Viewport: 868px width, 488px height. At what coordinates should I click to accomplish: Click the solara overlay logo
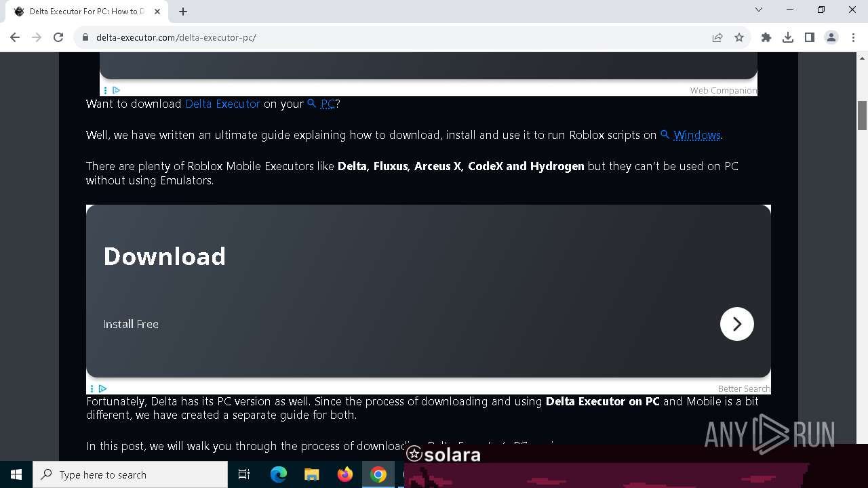click(x=443, y=455)
